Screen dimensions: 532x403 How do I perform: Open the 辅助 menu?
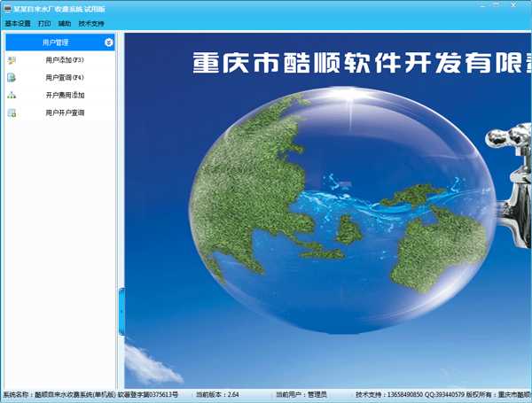(x=65, y=23)
